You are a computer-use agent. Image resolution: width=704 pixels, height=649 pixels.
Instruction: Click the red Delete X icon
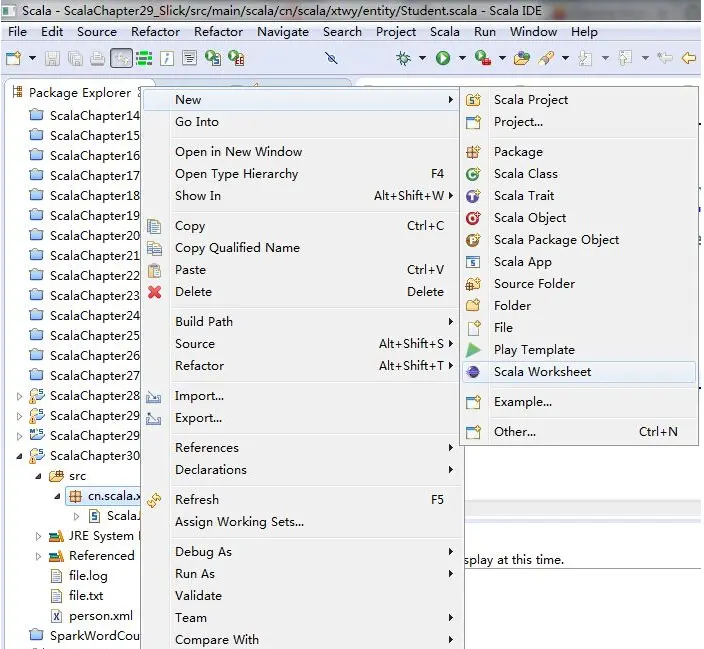point(154,292)
